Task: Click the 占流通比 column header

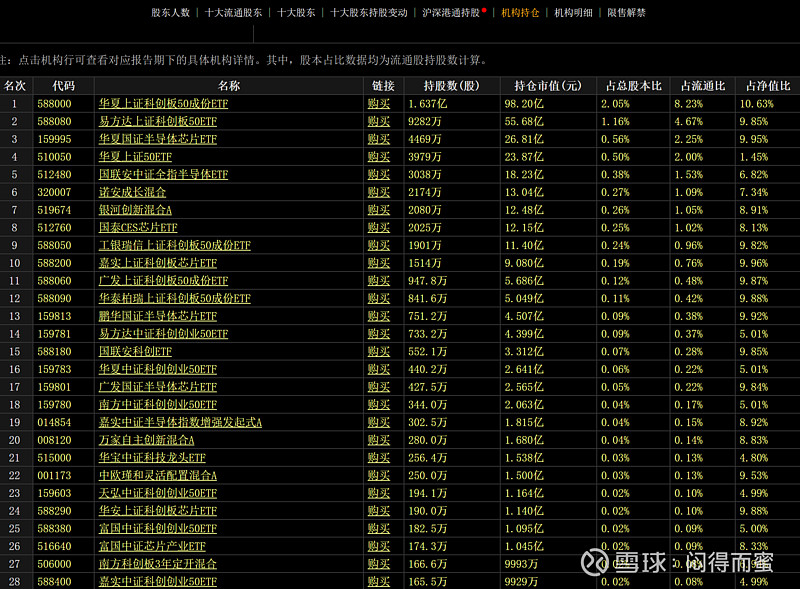Action: coord(703,86)
